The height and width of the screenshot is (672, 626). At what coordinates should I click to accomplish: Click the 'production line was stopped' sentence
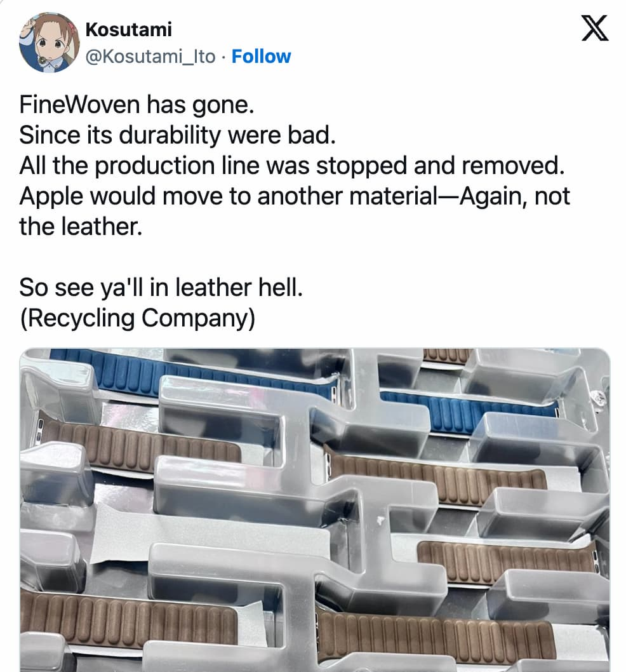(292, 165)
